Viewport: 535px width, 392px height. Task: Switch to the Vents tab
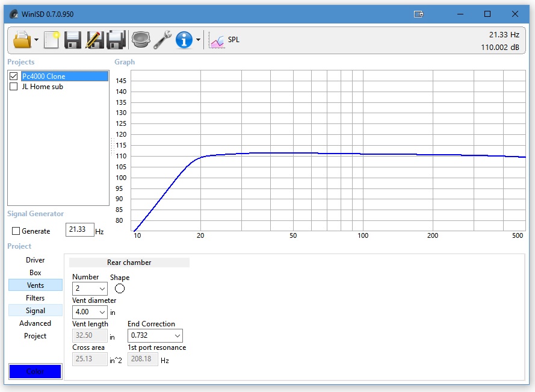click(x=36, y=285)
